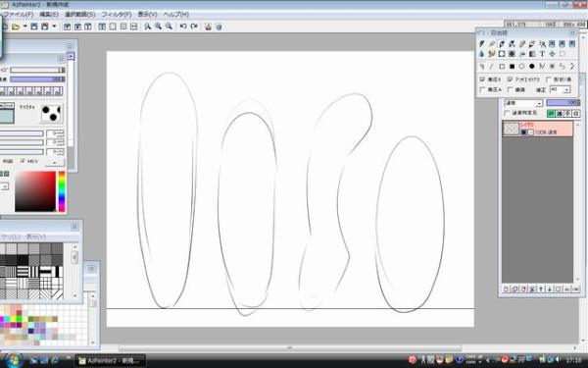Click the horizontal scrollbar below the canvas
The width and height of the screenshot is (588, 368).
290,348
